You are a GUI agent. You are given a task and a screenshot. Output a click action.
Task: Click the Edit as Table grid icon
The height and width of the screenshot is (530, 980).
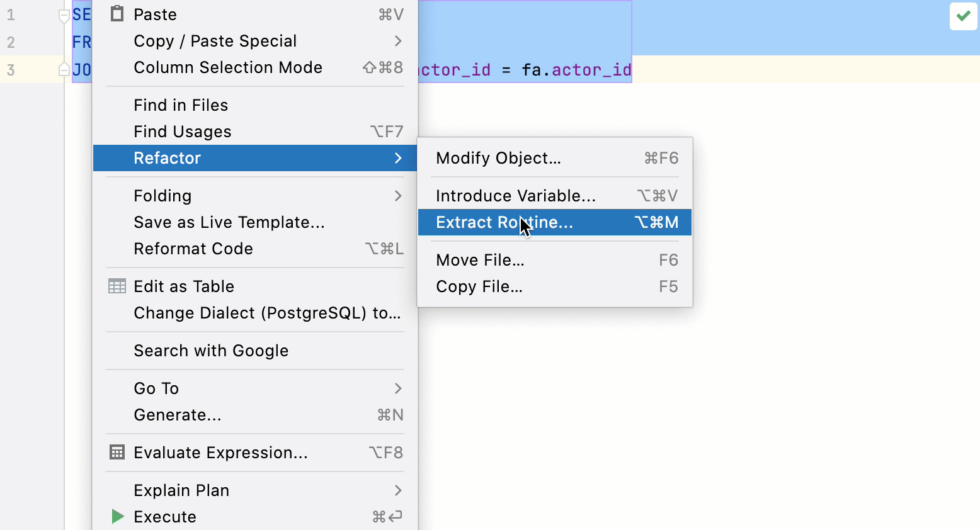(x=117, y=286)
